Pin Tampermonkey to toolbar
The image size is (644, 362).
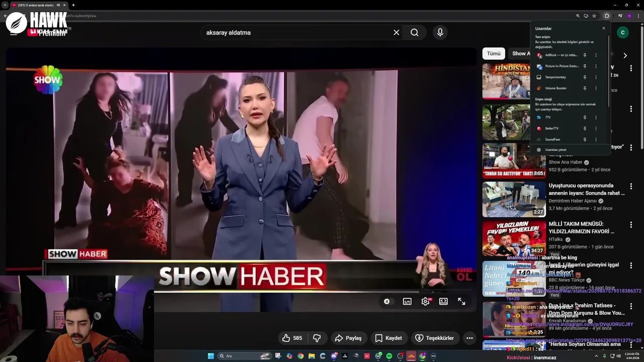pyautogui.click(x=585, y=77)
